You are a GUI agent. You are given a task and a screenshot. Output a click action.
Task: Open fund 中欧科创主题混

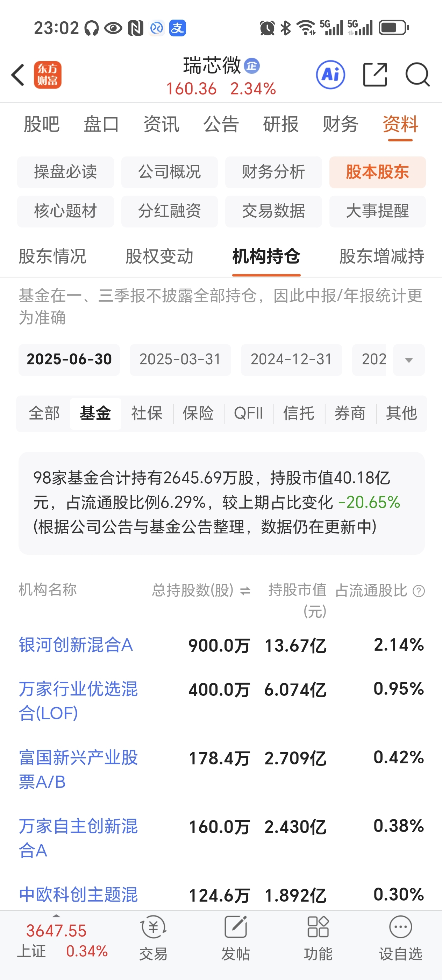click(x=78, y=895)
